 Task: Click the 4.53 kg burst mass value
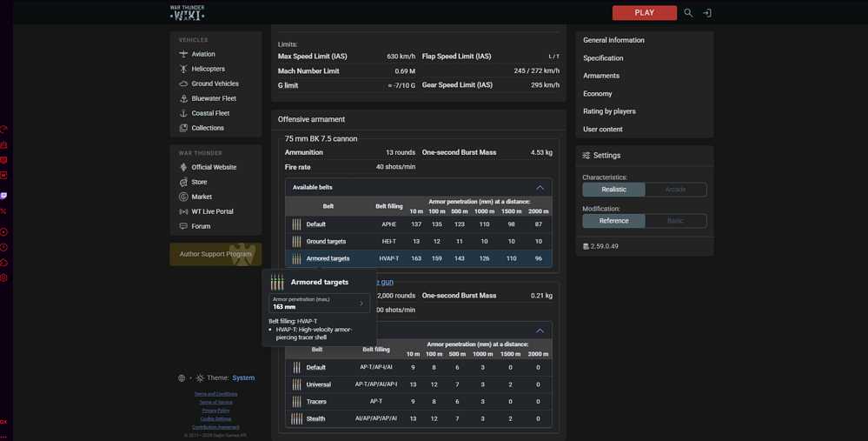tap(541, 152)
